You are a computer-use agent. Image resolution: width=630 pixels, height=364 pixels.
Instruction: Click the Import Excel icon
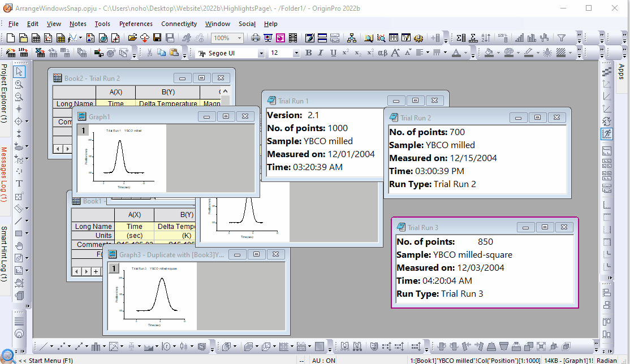tap(40, 53)
